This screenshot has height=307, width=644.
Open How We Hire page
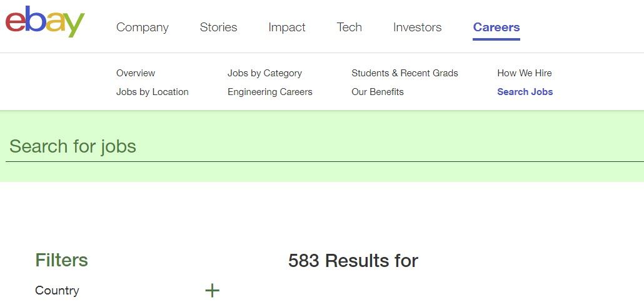(525, 73)
